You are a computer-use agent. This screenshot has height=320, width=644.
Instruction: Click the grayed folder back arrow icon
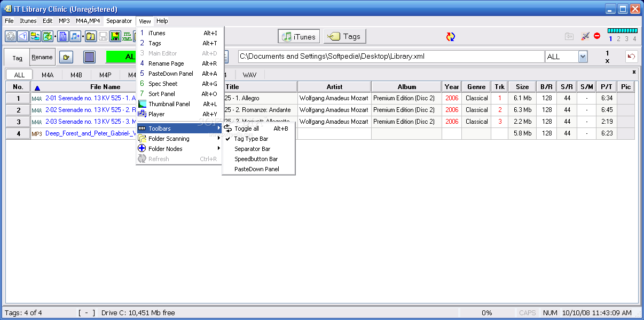click(570, 36)
